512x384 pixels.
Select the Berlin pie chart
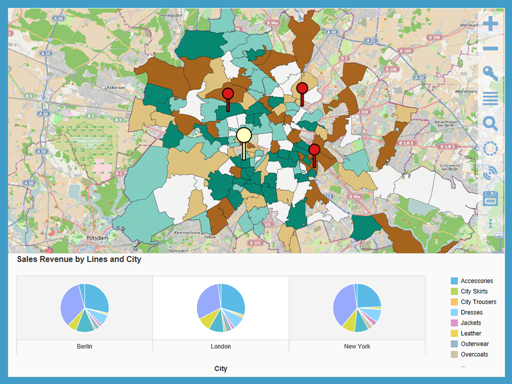point(84,308)
